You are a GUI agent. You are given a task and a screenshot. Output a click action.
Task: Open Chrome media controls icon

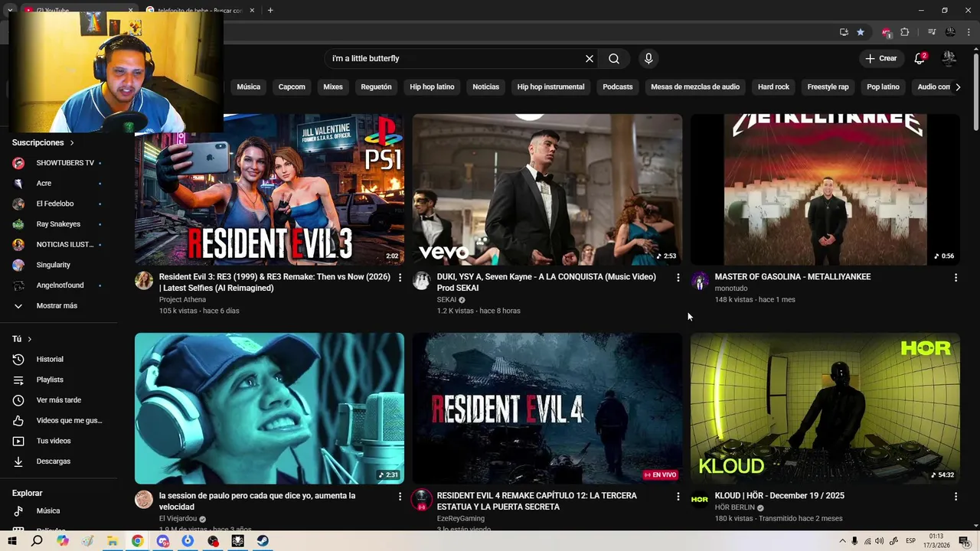[932, 32]
